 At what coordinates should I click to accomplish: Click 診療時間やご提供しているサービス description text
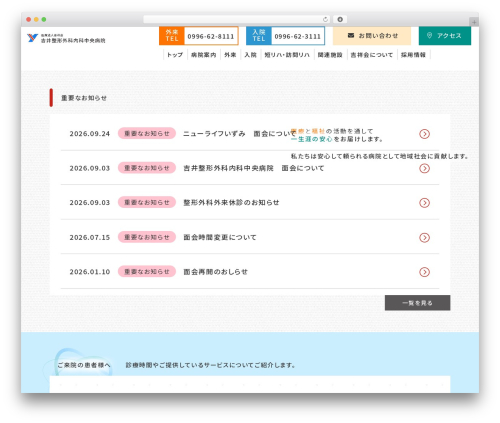pyautogui.click(x=211, y=365)
